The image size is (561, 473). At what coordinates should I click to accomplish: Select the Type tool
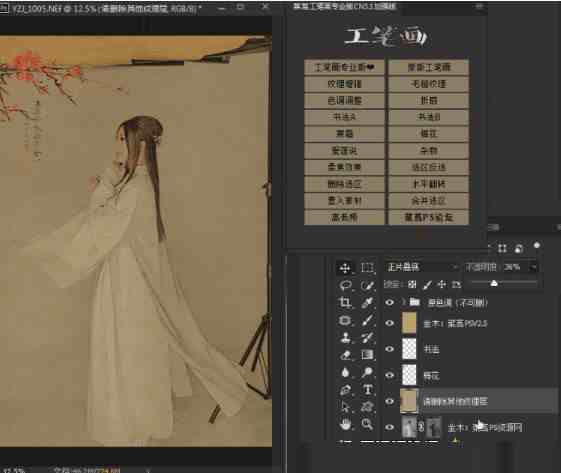367,390
